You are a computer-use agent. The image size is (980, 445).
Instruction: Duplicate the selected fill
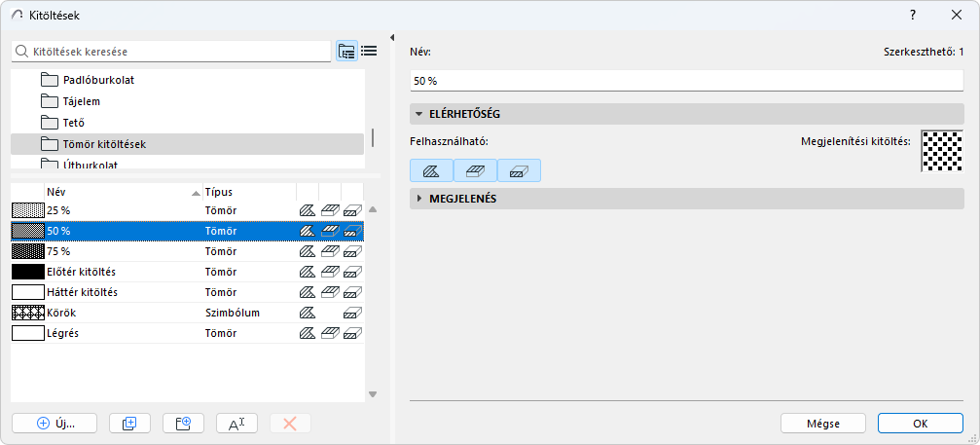pos(129,424)
